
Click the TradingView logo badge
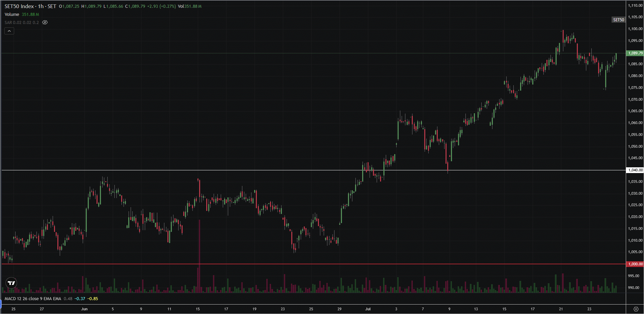(x=11, y=283)
